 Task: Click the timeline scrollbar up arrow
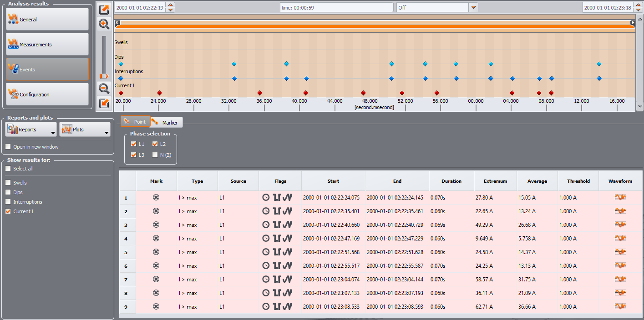pyautogui.click(x=639, y=19)
